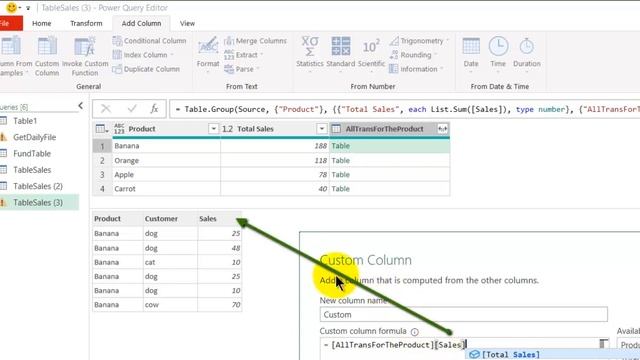Click inside the New column name field
Image resolution: width=640 pixels, height=360 pixels.
click(x=464, y=314)
